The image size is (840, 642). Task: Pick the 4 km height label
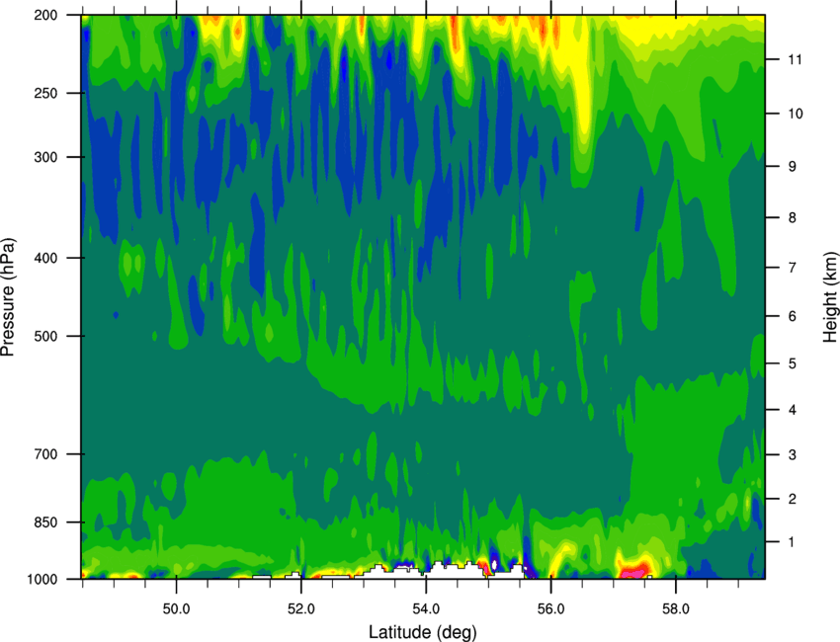(x=793, y=410)
